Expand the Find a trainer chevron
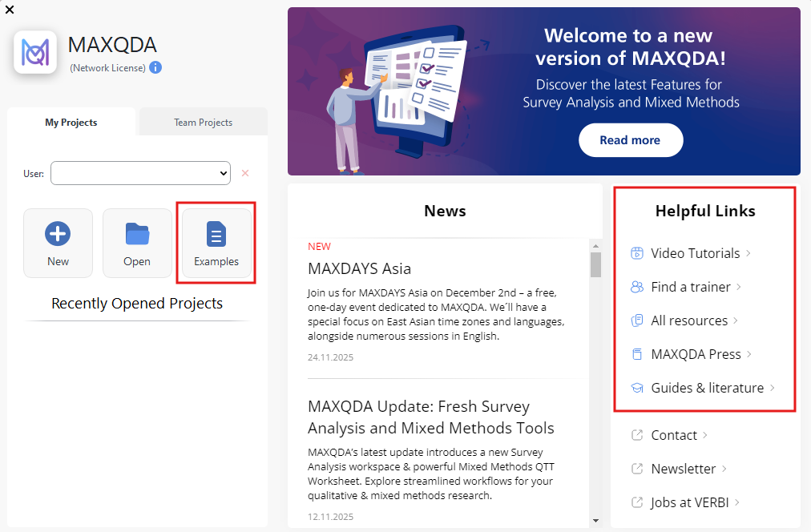 [739, 287]
